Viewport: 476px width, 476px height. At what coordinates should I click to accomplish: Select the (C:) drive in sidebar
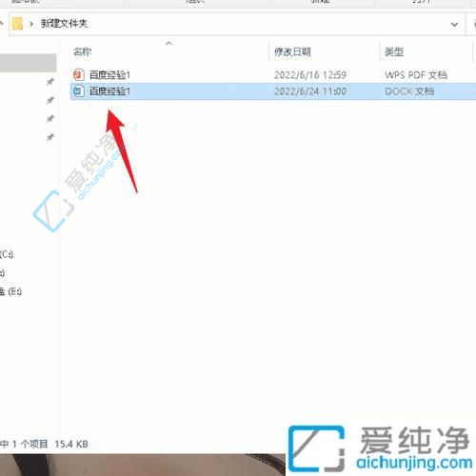pyautogui.click(x=7, y=254)
